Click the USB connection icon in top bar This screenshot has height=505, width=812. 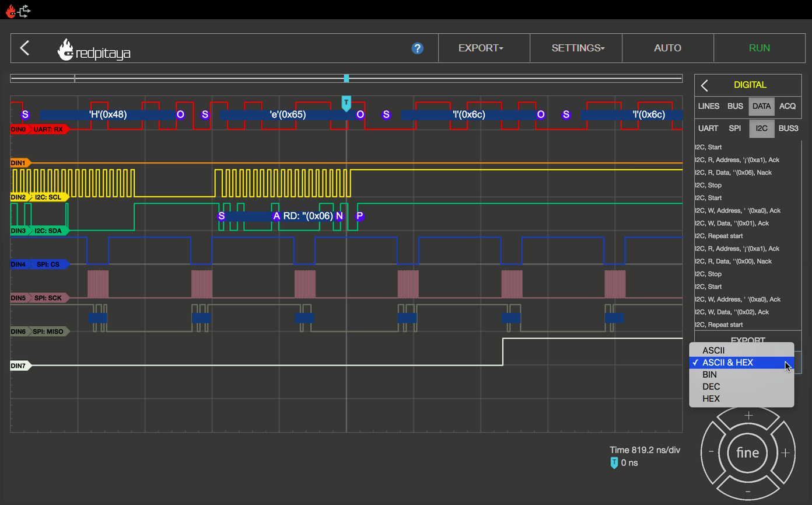pyautogui.click(x=24, y=10)
